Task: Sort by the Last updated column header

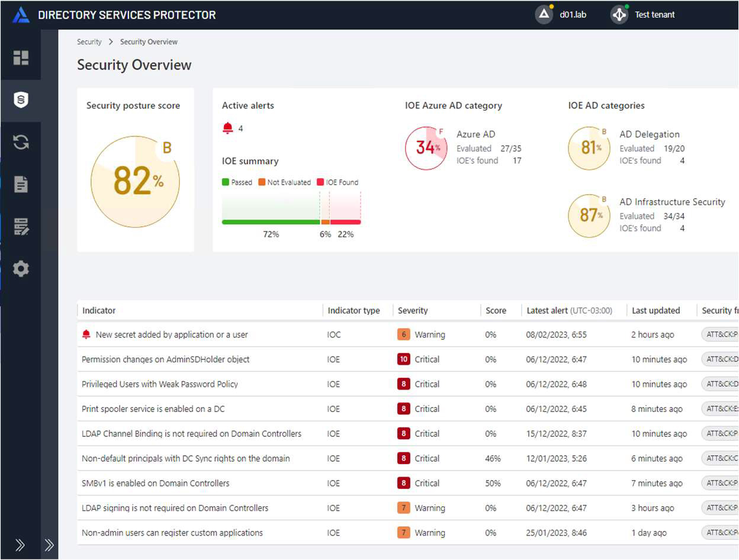Action: point(656,310)
